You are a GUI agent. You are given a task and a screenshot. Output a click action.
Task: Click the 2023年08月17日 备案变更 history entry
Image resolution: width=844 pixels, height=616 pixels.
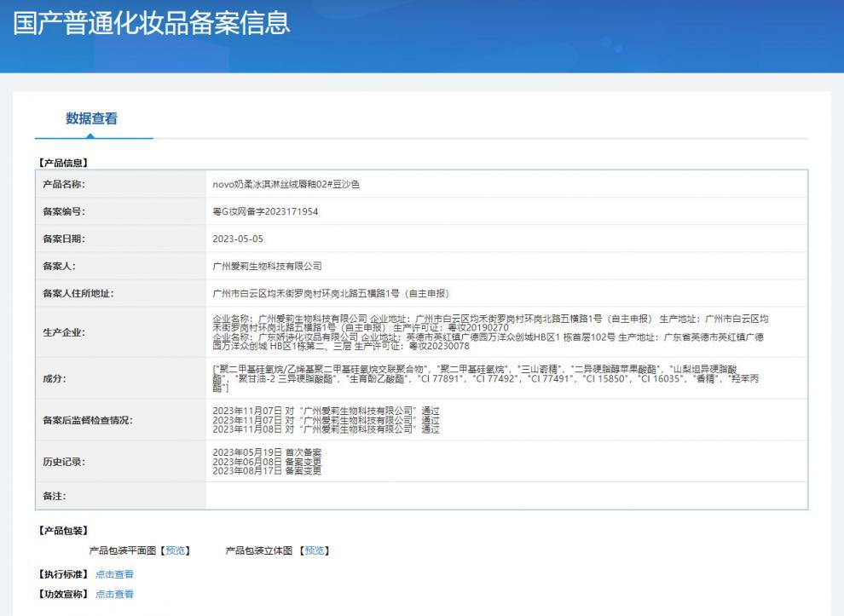[267, 471]
